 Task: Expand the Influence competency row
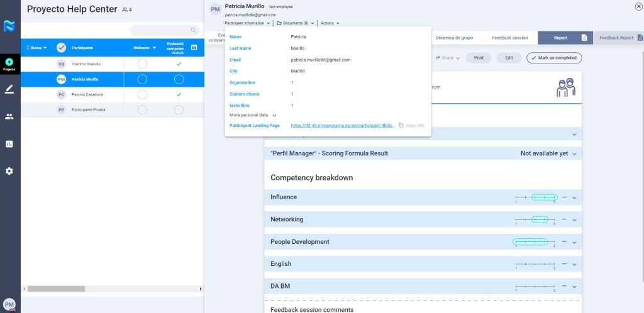pos(574,198)
